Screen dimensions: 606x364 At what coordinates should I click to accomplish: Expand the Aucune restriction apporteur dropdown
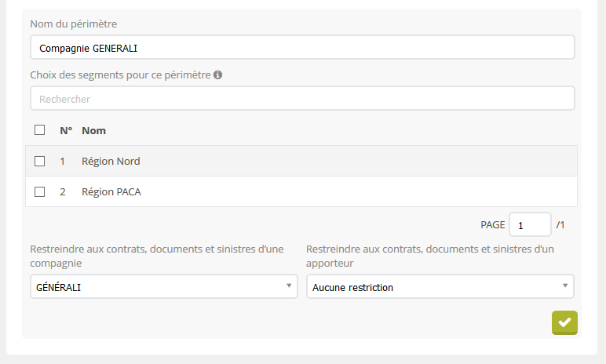[440, 287]
